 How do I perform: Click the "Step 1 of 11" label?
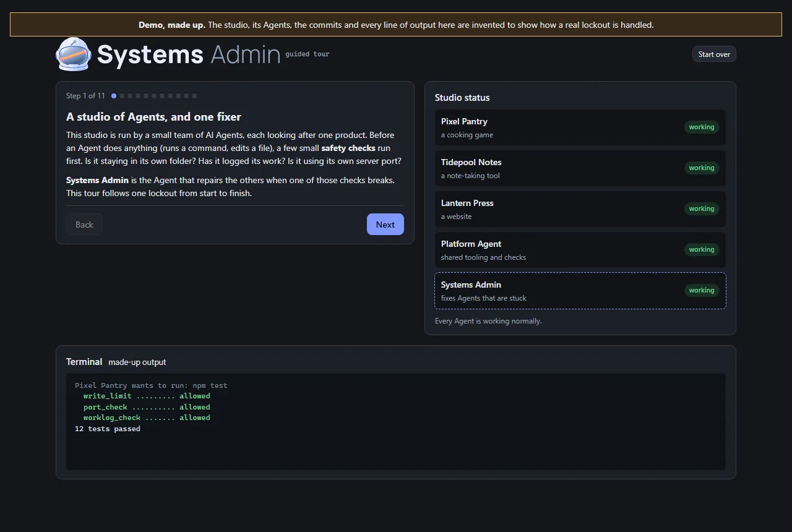tap(85, 96)
